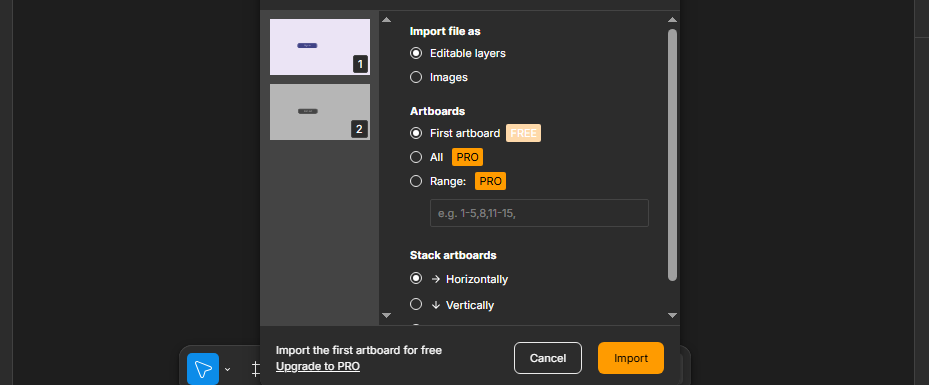The image size is (929, 385).
Task: Select artboard thumbnail 2
Action: [320, 112]
